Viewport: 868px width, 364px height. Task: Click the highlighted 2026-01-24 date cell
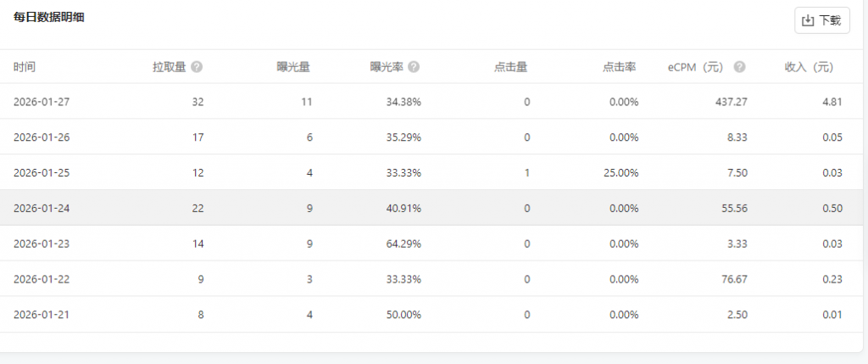(x=41, y=208)
